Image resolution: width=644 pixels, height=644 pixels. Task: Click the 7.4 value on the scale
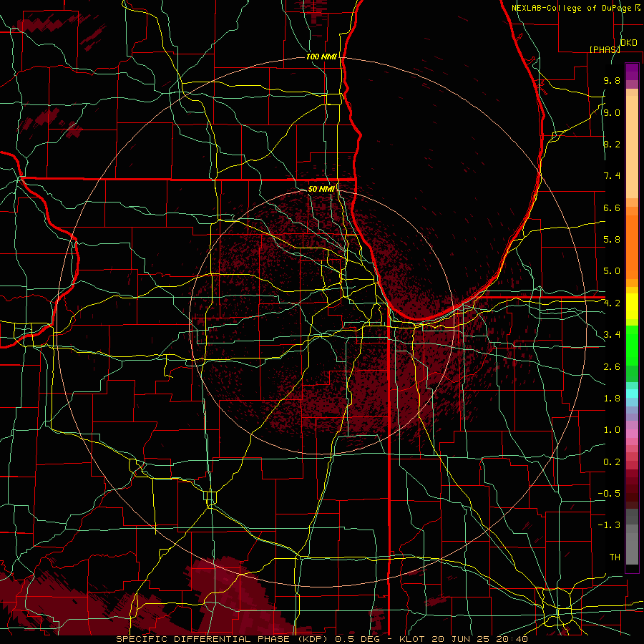point(612,176)
